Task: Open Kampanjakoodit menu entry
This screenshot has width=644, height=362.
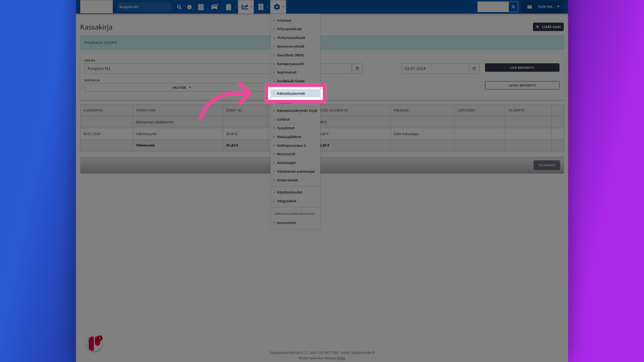Action: [x=290, y=64]
